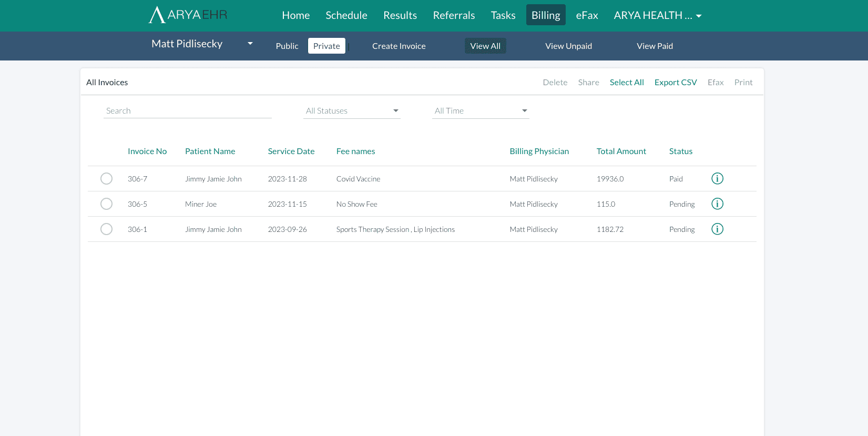Click the Share action

point(588,82)
